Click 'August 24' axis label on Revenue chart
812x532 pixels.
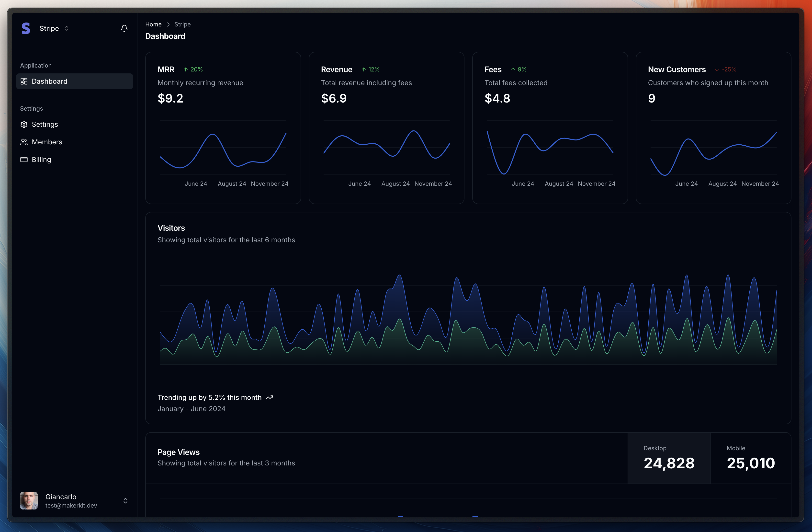[395, 184]
